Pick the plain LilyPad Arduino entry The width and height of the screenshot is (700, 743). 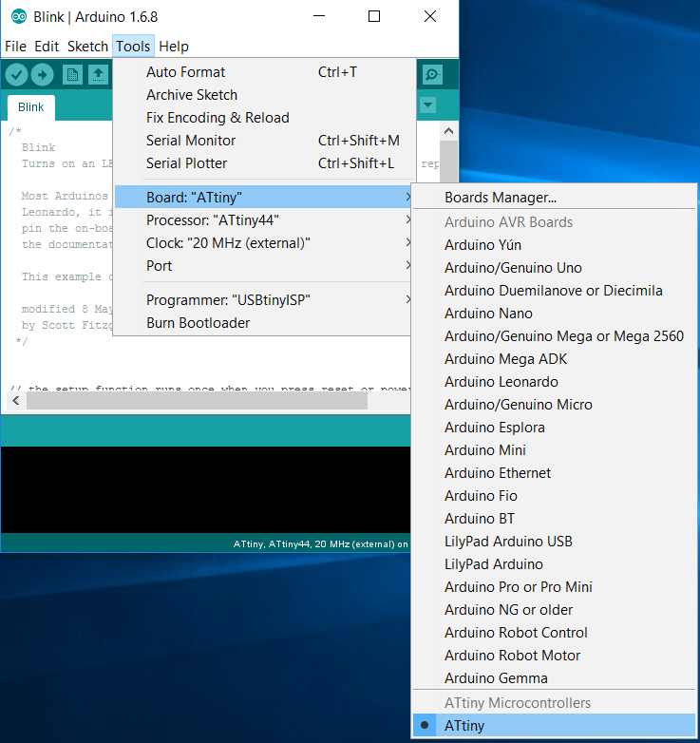click(x=554, y=563)
